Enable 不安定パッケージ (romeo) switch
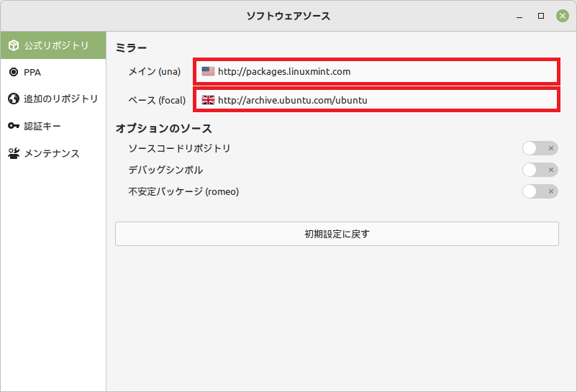Screen dimensions: 577x392 pyautogui.click(x=540, y=191)
